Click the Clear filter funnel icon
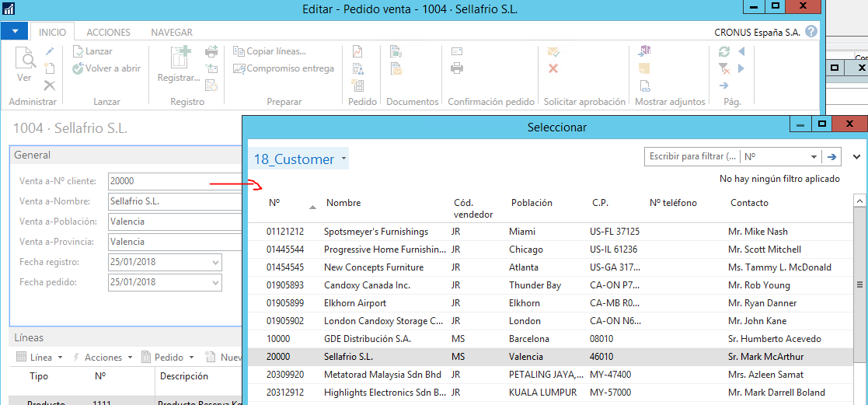 (x=724, y=68)
